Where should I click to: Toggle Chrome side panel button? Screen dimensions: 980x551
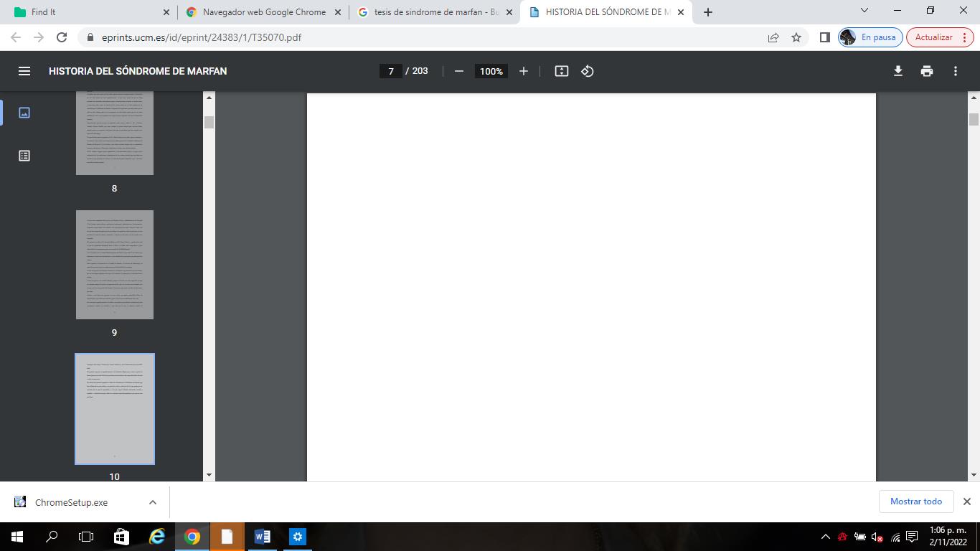825,37
